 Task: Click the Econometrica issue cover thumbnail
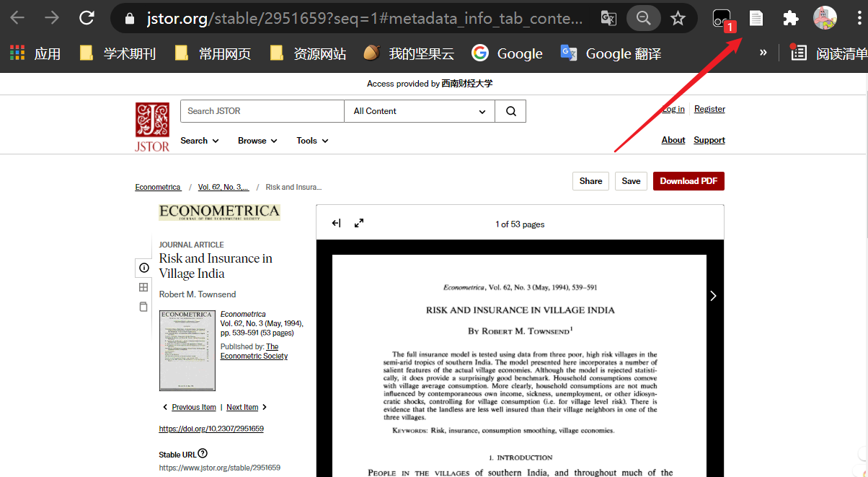tap(187, 351)
